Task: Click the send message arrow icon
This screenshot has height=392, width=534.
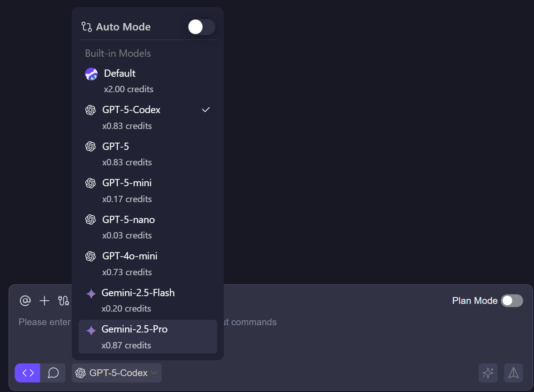Action: [x=514, y=373]
